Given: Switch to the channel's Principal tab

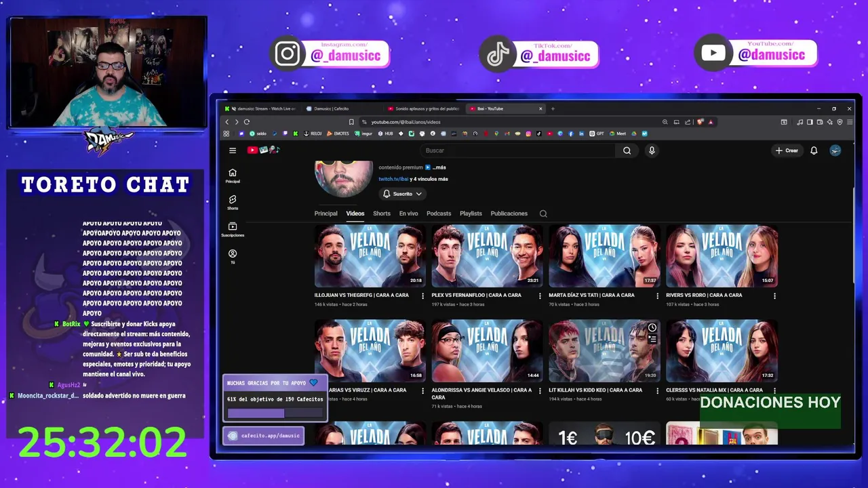Looking at the screenshot, I should point(325,213).
